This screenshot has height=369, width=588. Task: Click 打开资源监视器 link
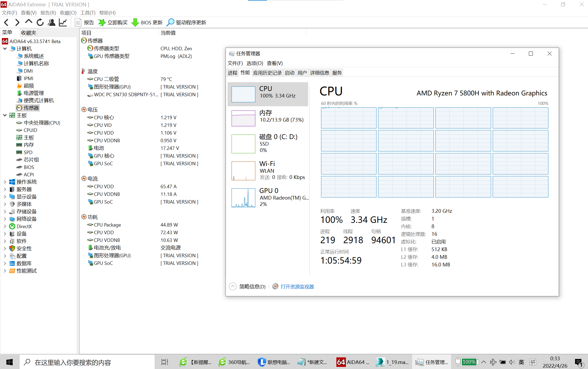(x=293, y=287)
